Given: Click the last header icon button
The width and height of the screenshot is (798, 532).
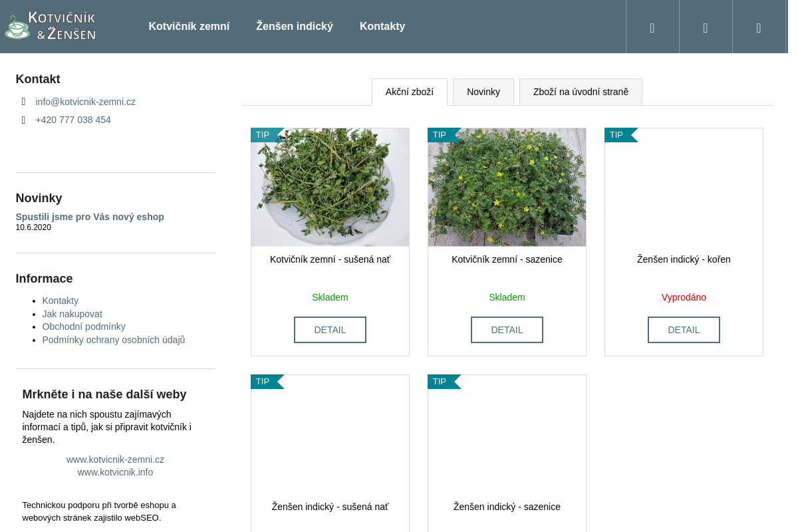Looking at the screenshot, I should [x=759, y=27].
